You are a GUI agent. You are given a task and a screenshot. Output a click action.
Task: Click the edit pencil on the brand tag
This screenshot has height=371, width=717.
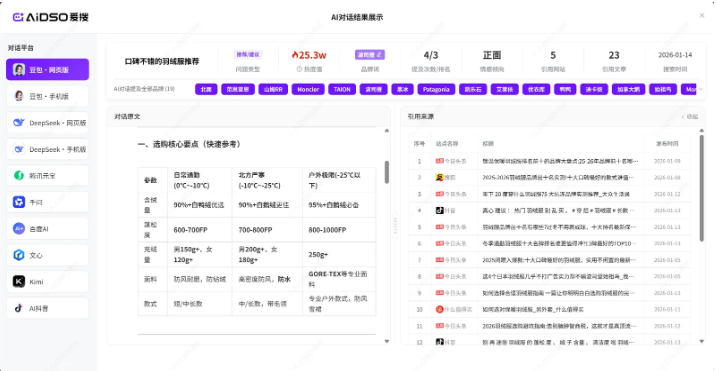379,54
